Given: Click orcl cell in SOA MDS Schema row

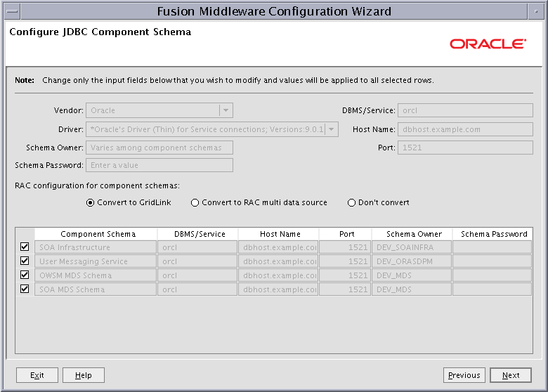Looking at the screenshot, I should (x=197, y=289).
